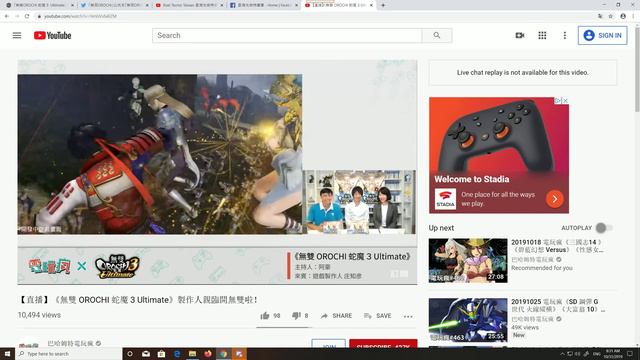Open the translate page icon in address bar
This screenshot has width=640, height=360.
(x=600, y=16)
